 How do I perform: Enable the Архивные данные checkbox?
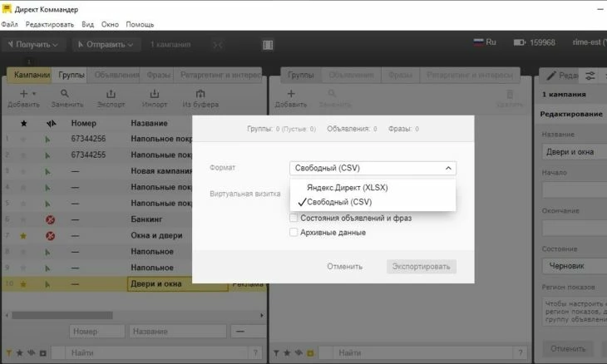click(294, 232)
